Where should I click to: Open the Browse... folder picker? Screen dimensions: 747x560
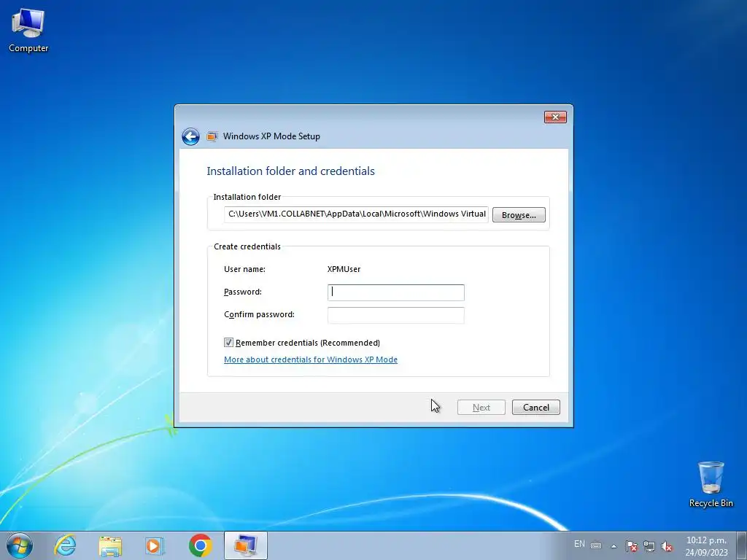(519, 215)
